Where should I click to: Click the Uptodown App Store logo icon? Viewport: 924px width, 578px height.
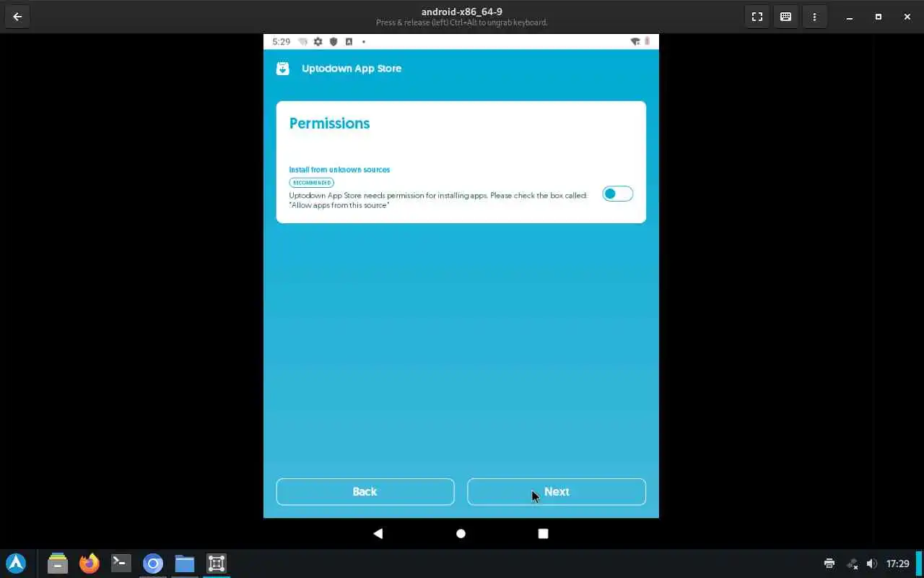click(283, 69)
